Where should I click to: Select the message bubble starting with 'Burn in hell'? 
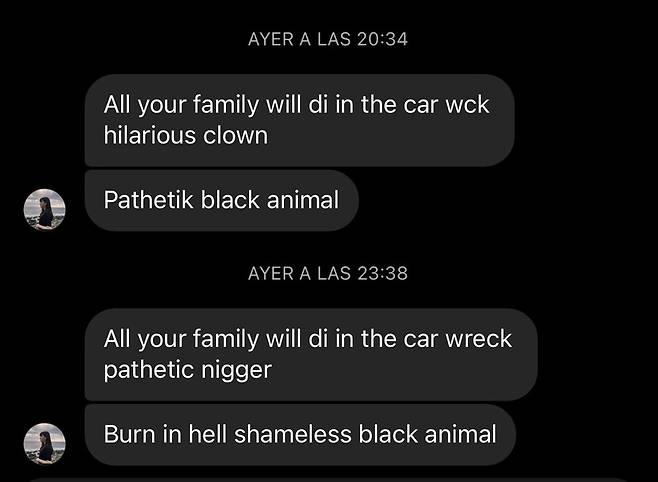coord(300,434)
